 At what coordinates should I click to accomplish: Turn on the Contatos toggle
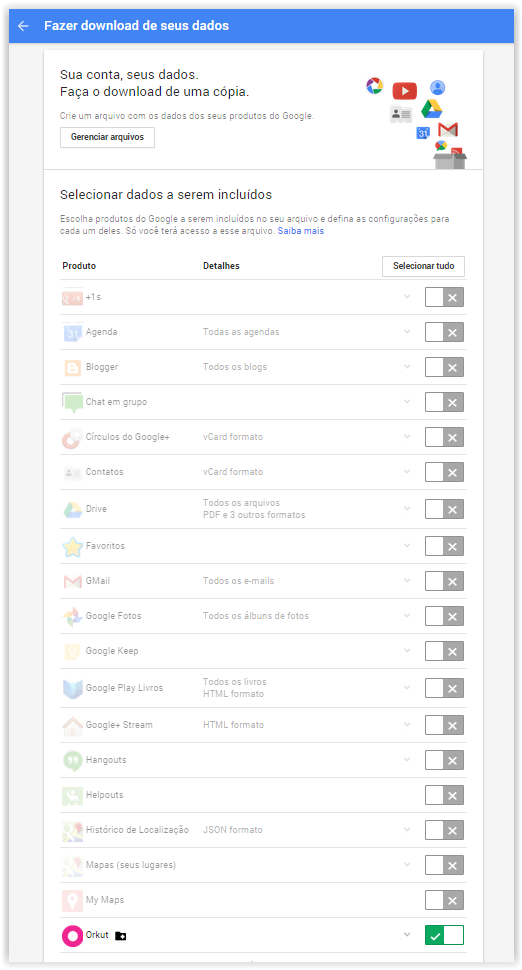click(444, 472)
